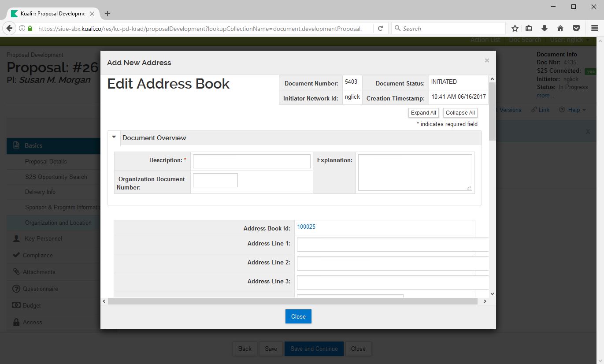Close the Add New Address dialog with X
The width and height of the screenshot is (604, 364).
pyautogui.click(x=487, y=60)
